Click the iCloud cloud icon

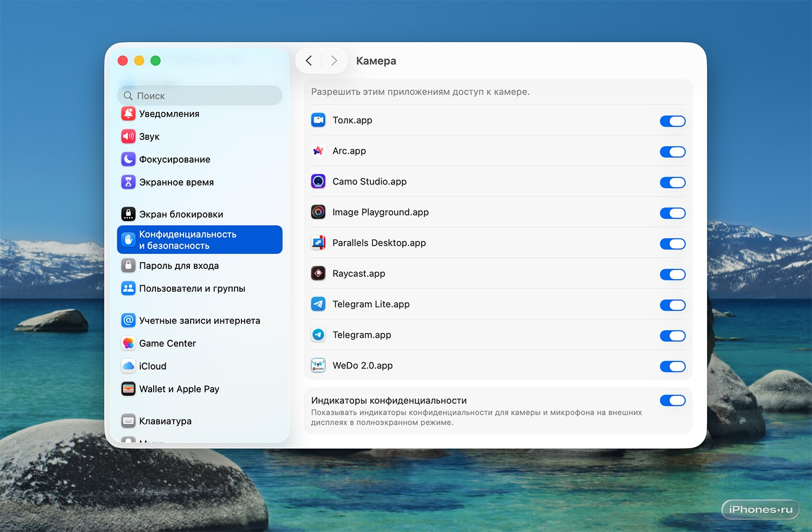[128, 366]
